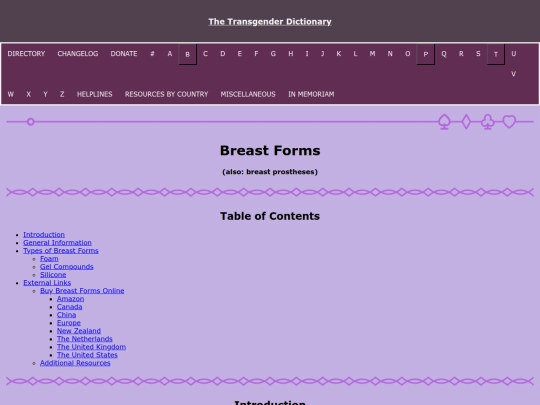Jump to the Introduction section link
Image resolution: width=540 pixels, height=405 pixels.
(x=44, y=235)
